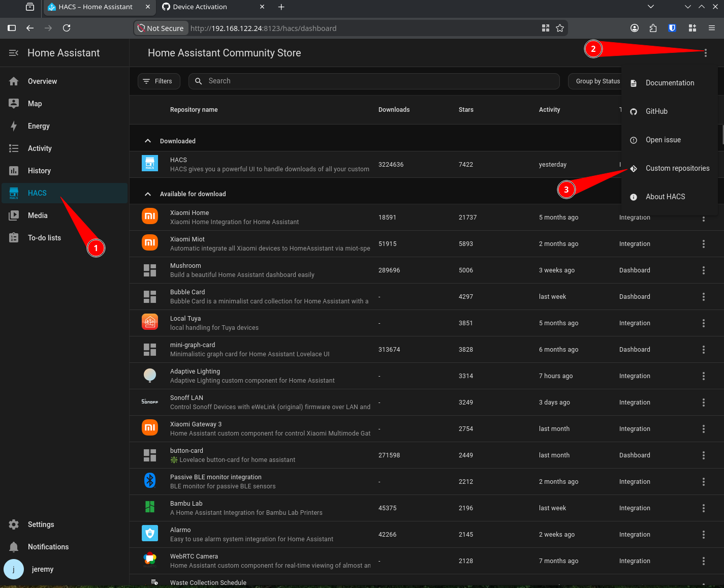Open the Alarmo row overflow menu
724x588 pixels.
tap(704, 535)
